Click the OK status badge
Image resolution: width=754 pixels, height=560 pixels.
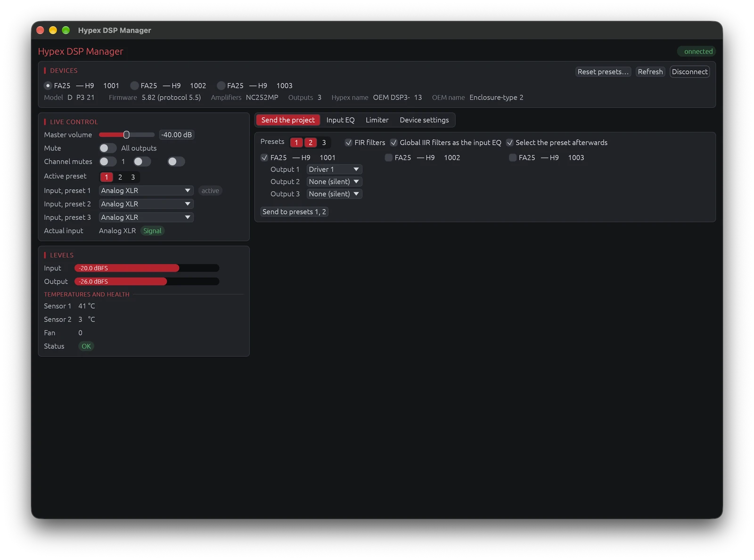(86, 346)
